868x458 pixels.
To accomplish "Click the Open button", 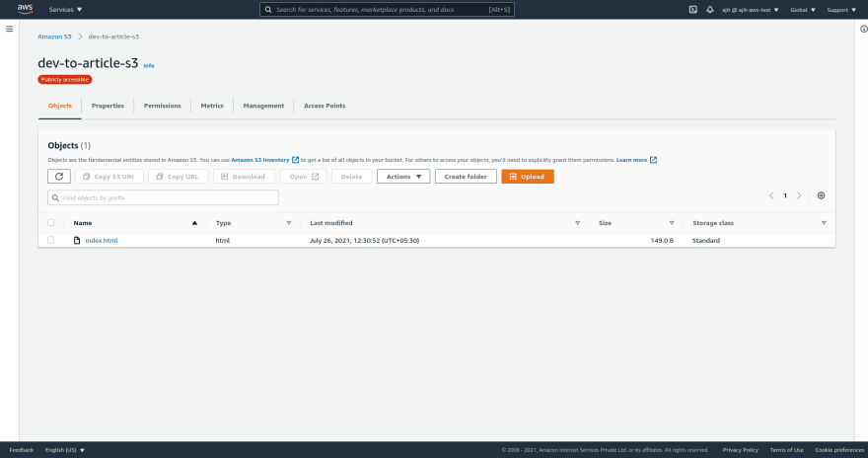I will (304, 177).
